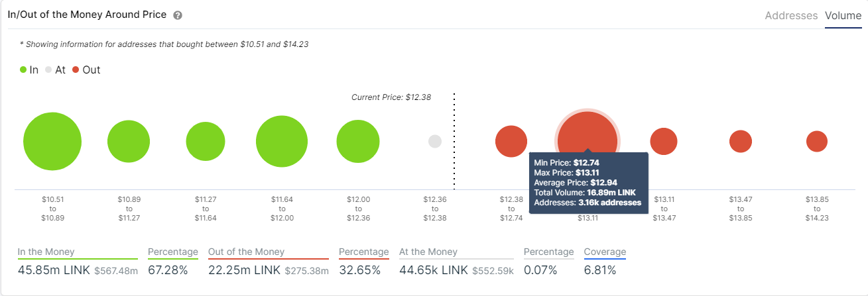Click the $10.51 to $10.89 green bubble
The width and height of the screenshot is (868, 296).
click(52, 141)
